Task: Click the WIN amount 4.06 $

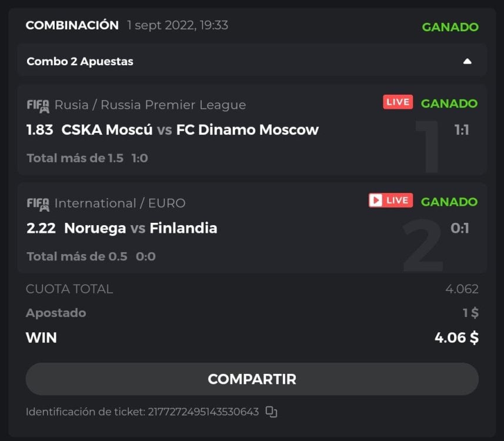Action: tap(456, 338)
